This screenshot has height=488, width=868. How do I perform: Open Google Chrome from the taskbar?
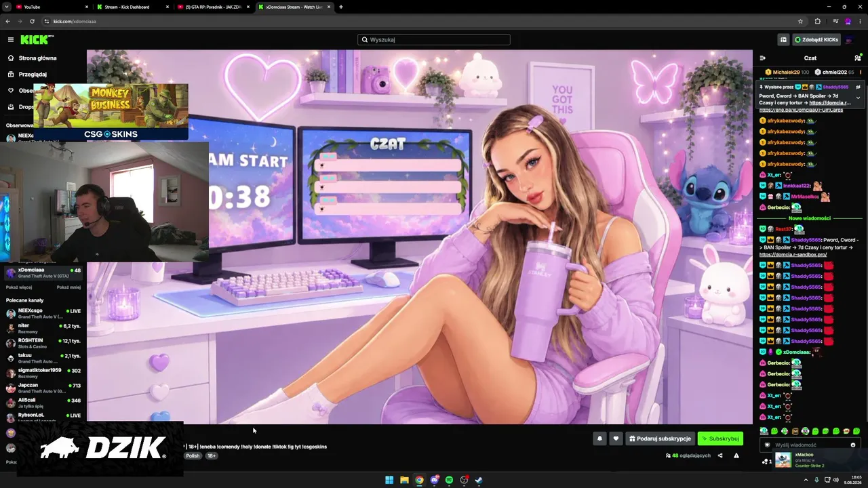(419, 481)
